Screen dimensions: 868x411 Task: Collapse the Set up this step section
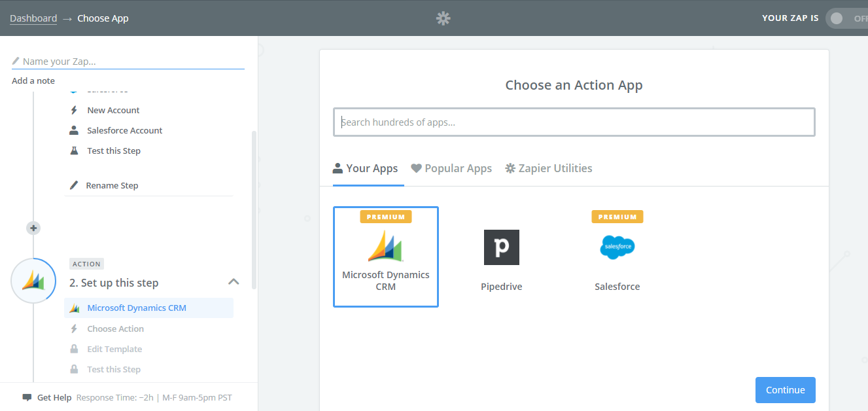coord(234,282)
